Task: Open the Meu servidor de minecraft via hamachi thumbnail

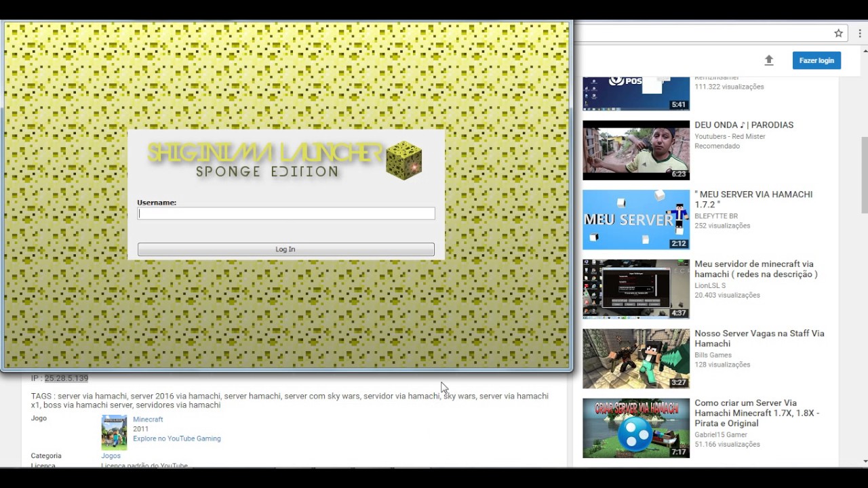Action: (x=636, y=289)
